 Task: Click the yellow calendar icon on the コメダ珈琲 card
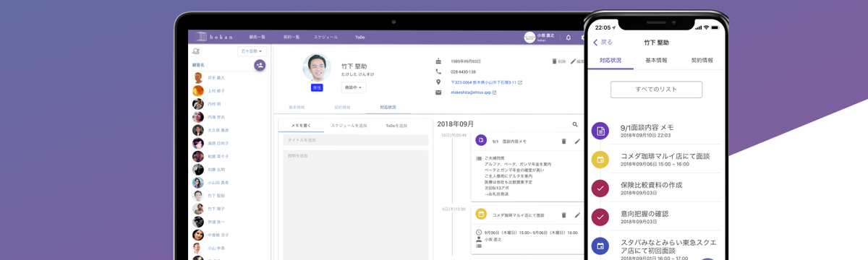point(481,214)
